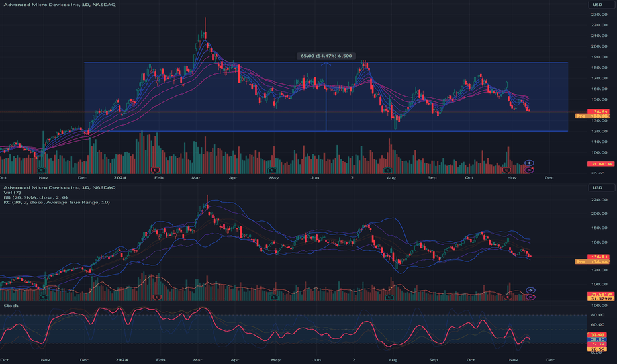Image resolution: width=617 pixels, height=364 pixels.
Task: Click the Sep label on bottom time axis
Action: (x=433, y=360)
